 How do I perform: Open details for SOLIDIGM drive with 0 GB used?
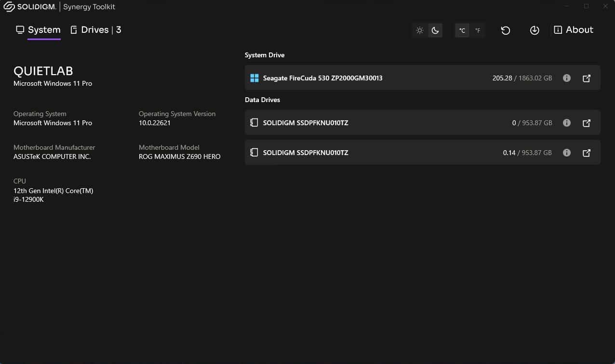[587, 123]
